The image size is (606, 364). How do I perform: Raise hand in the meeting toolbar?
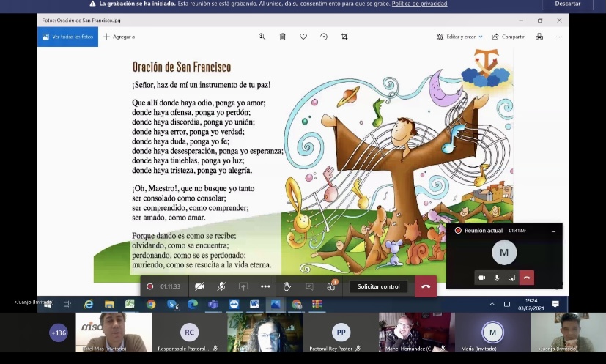tap(287, 286)
